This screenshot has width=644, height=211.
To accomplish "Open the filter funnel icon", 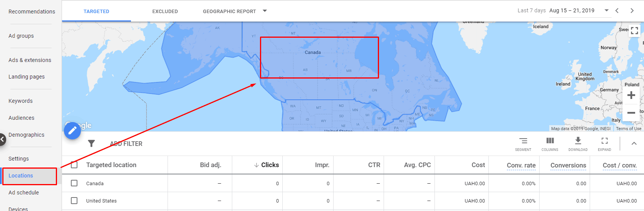I will tap(91, 144).
